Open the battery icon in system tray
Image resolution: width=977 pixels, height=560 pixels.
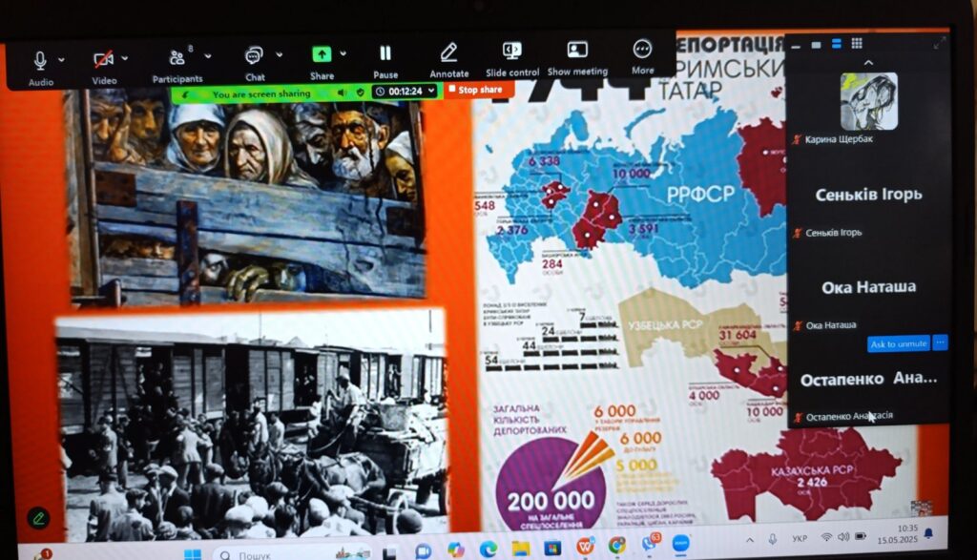coord(862,536)
